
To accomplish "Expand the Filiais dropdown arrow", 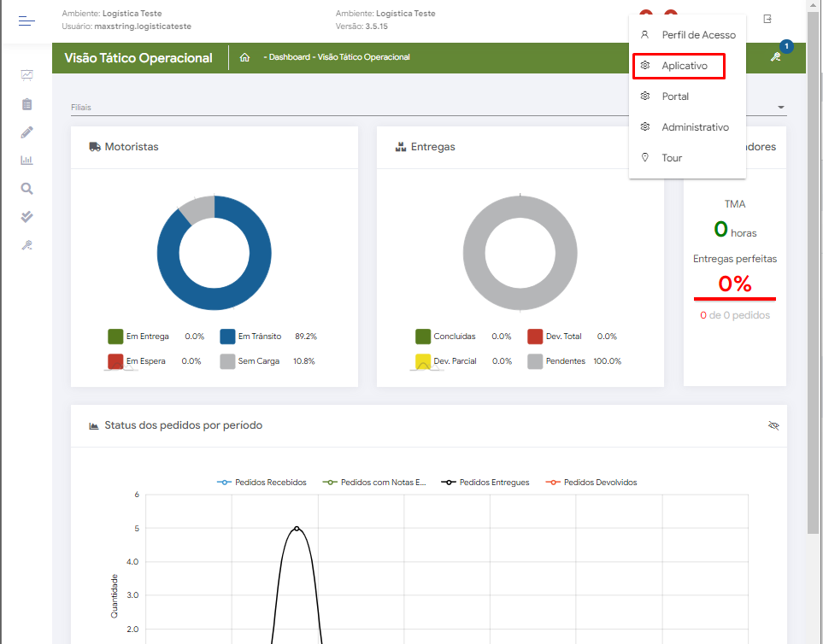I will [781, 108].
